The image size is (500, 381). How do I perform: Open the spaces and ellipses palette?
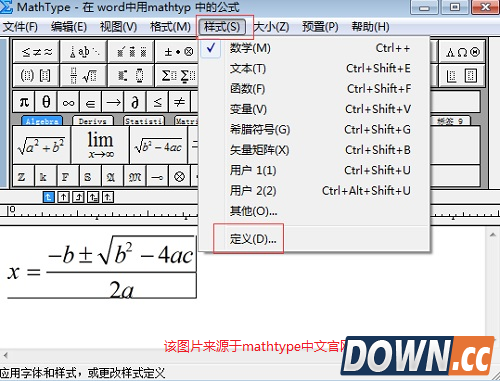[84, 52]
